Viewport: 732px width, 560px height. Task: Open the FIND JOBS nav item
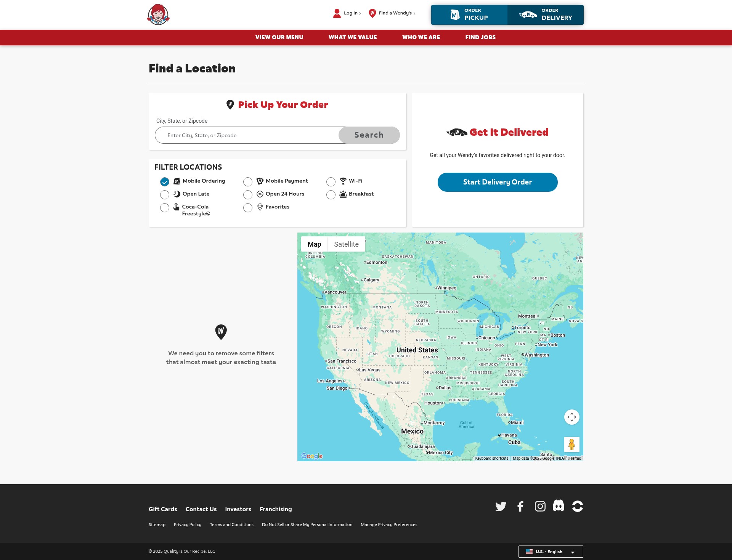(480, 37)
